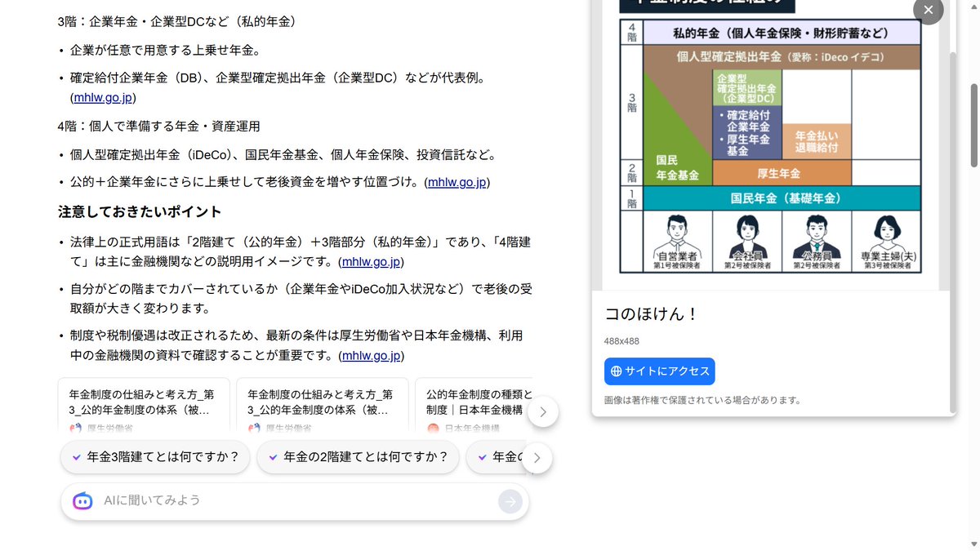This screenshot has height=551, width=980.
Task: Close the image preview panel
Action: [928, 10]
